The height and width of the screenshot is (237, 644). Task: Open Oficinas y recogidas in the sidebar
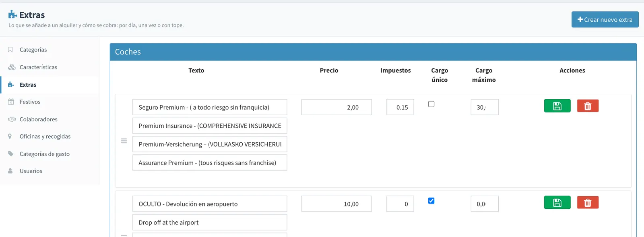pyautogui.click(x=50, y=136)
